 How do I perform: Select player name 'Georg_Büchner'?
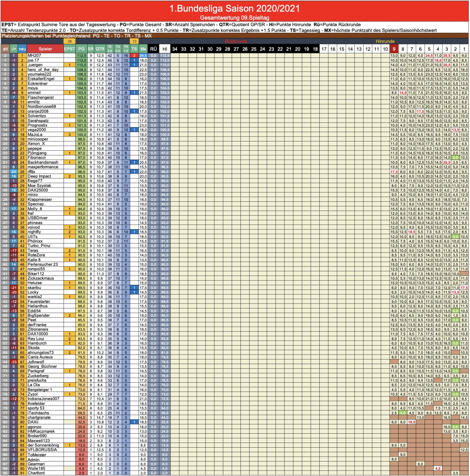(42, 367)
